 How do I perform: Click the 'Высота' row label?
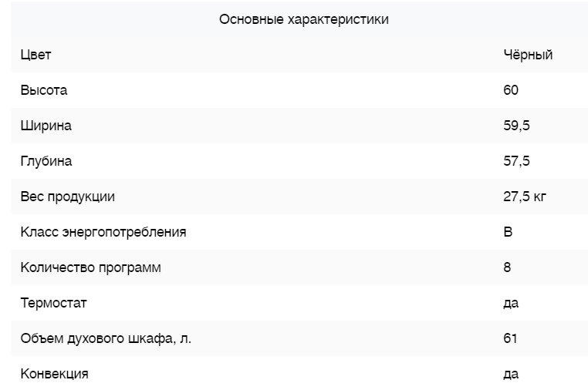click(44, 90)
